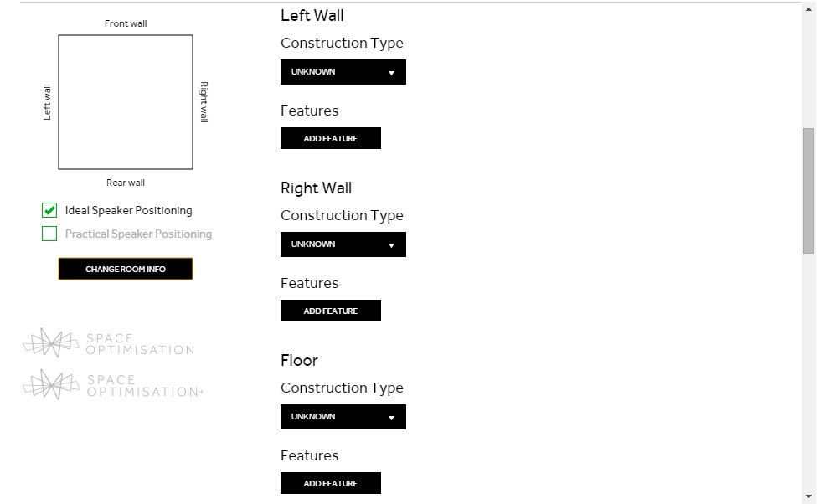This screenshot has width=825, height=504.
Task: Enable Practical Speaker Positioning checkbox
Action: click(49, 234)
